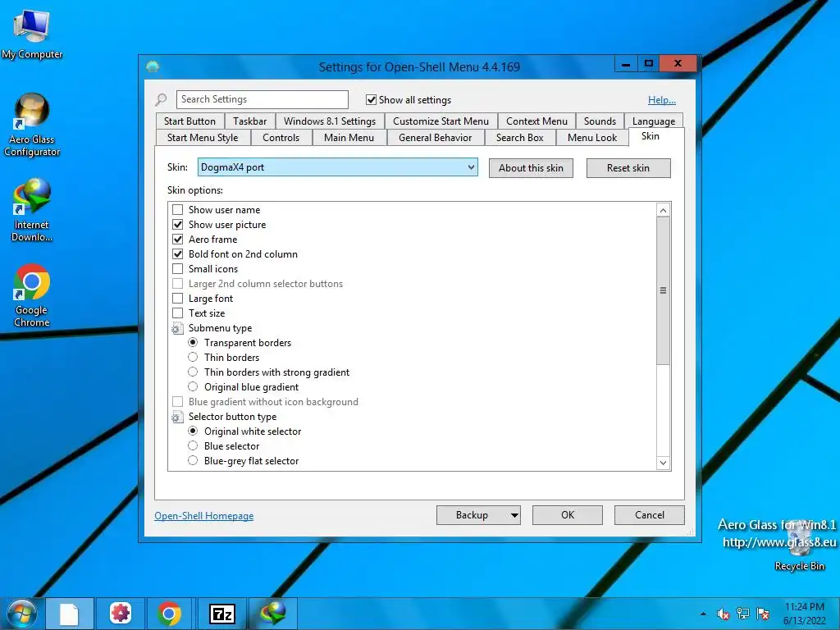Viewport: 840px width, 630px height.
Task: Click the Cancel button
Action: pyautogui.click(x=650, y=515)
